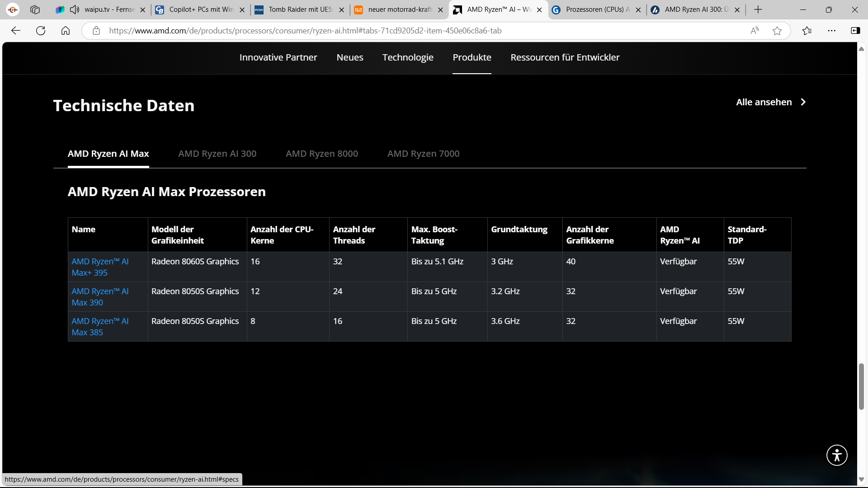Reload the page with refresh icon
The height and width of the screenshot is (488, 868).
point(41,31)
